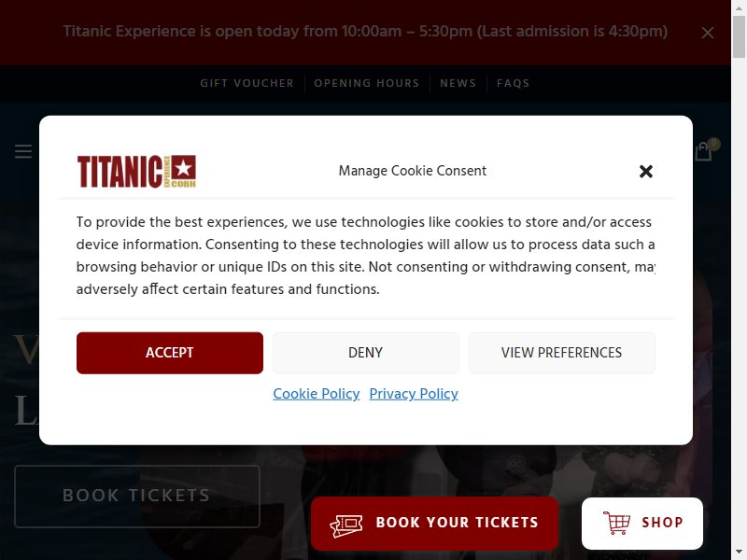
Task: Go to Gift Voucher page
Action: (x=247, y=83)
